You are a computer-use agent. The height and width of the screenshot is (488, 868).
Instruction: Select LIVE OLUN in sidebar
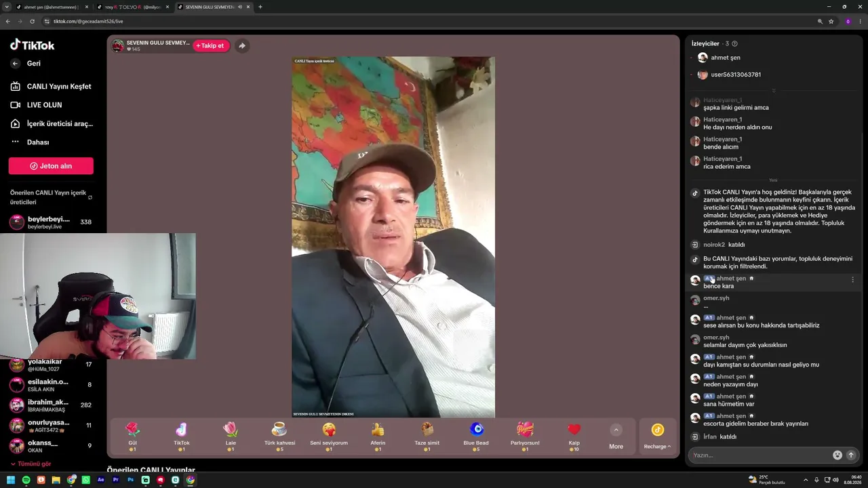coord(36,105)
